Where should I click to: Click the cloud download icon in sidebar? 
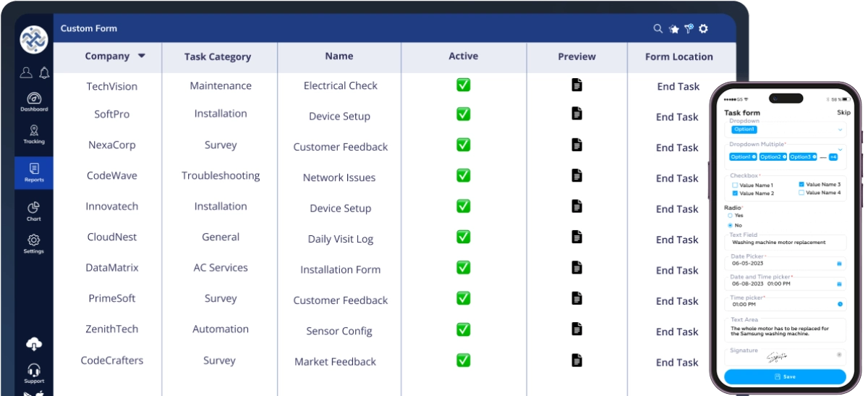coord(34,344)
